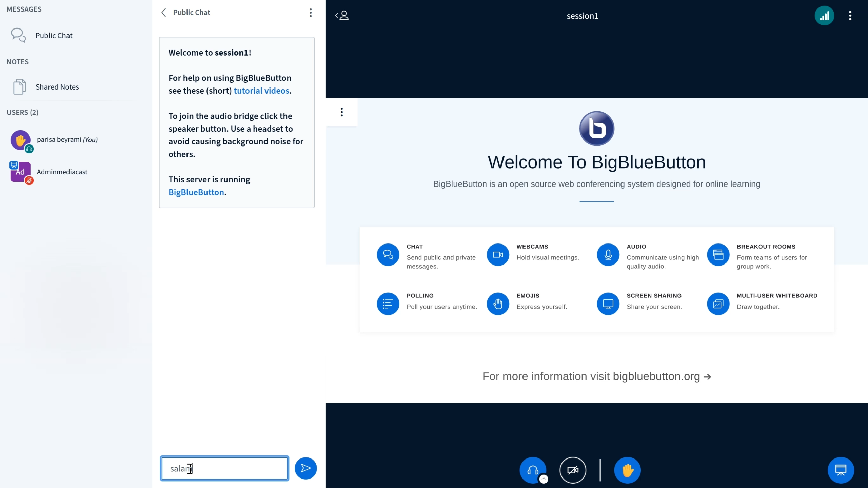Click the BigBlueButton logo on slide
This screenshot has width=868, height=488.
click(x=596, y=129)
